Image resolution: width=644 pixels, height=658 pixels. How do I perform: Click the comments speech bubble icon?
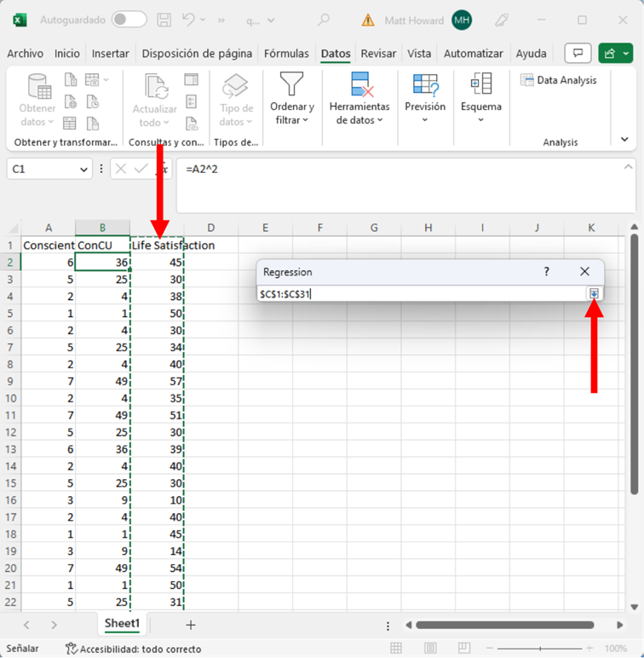point(578,53)
